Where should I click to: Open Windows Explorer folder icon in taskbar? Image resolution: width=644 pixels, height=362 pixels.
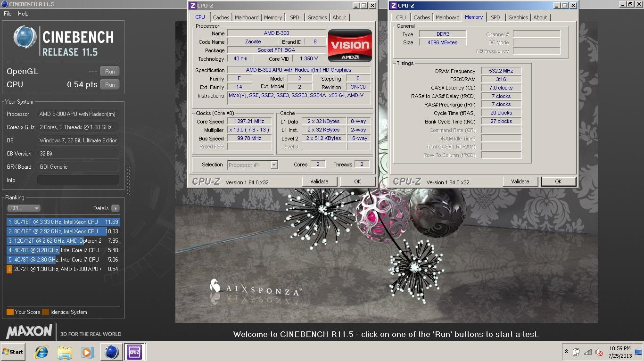tap(64, 352)
